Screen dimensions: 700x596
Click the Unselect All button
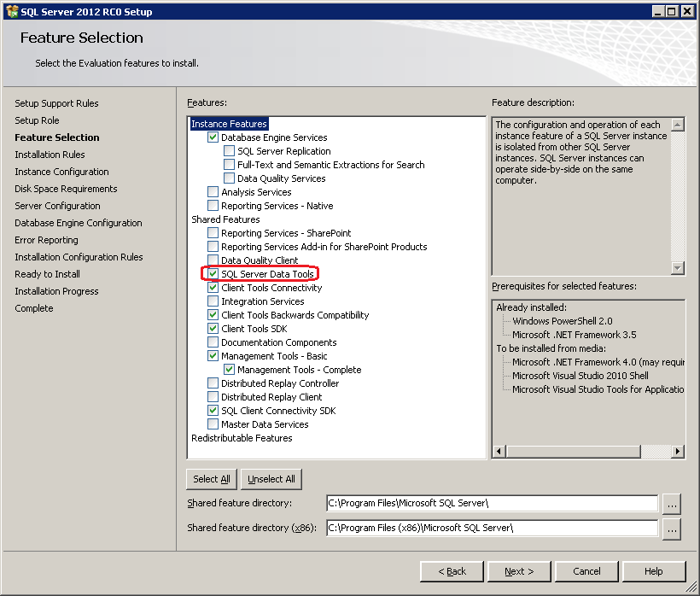(x=271, y=479)
